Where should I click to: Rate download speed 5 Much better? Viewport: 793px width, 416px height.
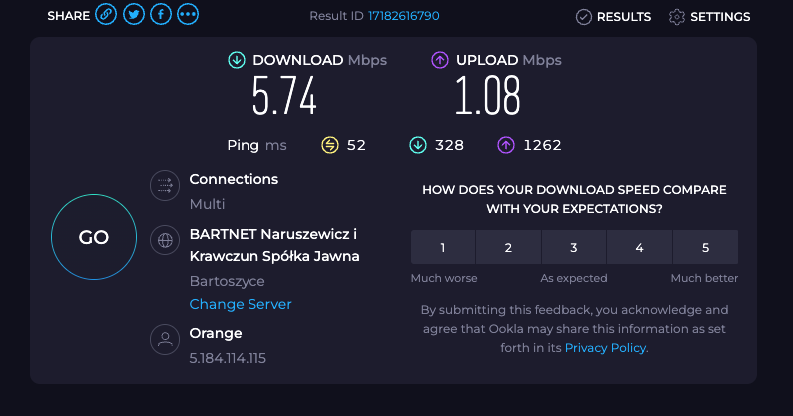[x=706, y=247]
